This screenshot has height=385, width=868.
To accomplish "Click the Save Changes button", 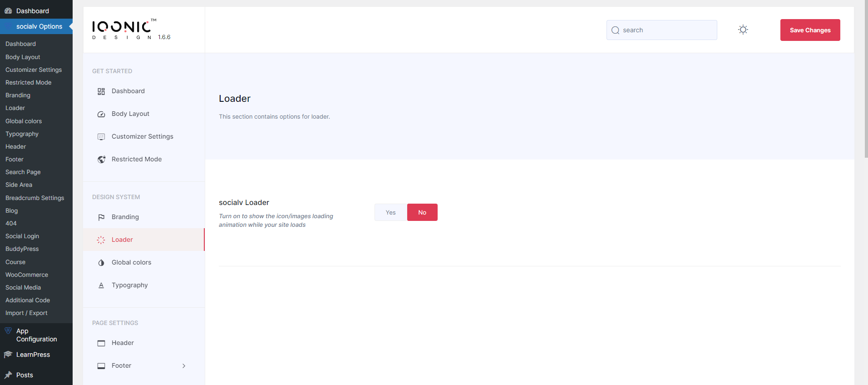I will (810, 30).
